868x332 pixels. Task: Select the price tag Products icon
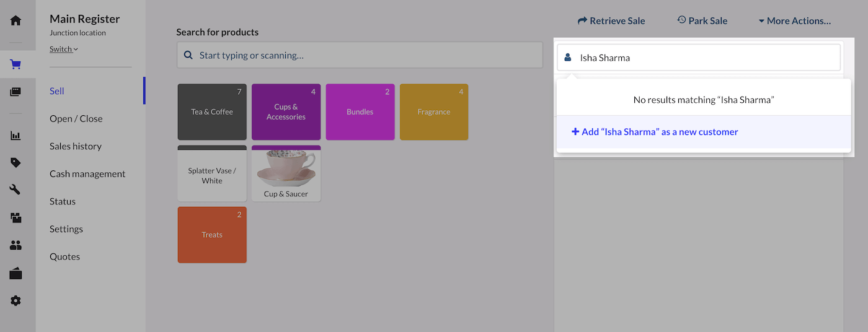point(15,163)
